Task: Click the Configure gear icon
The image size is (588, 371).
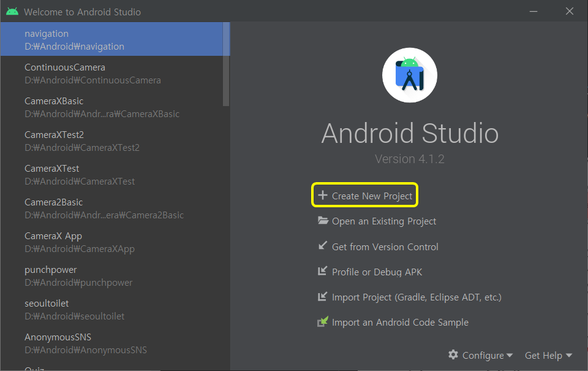Action: (x=453, y=354)
